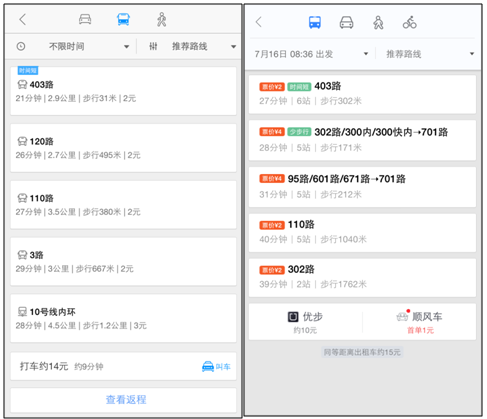Screen dimensions: 487x419
Task: Click clock icon beside 不限时间
Action: coord(21,46)
